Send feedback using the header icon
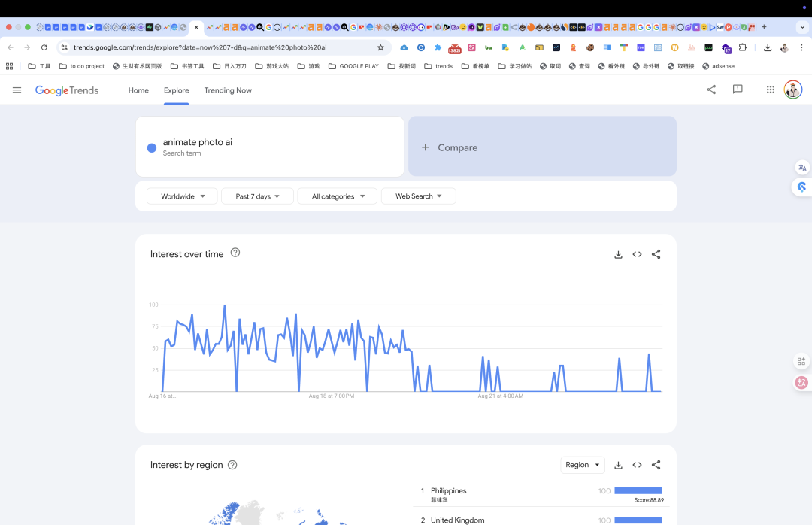 [738, 90]
